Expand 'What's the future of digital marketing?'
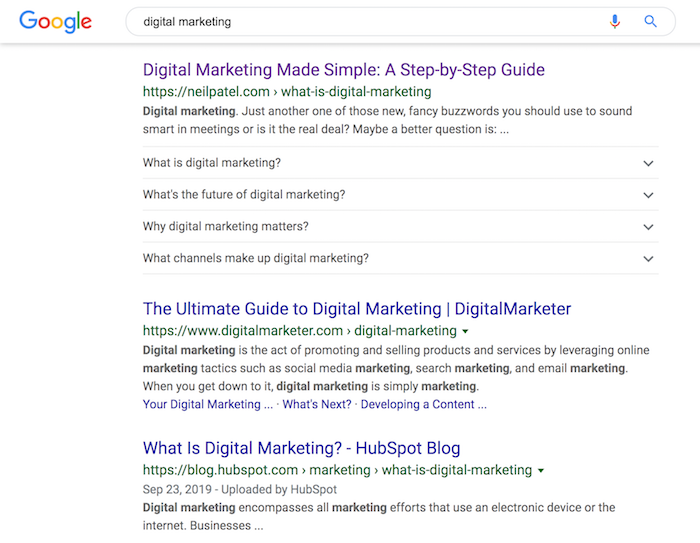This screenshot has width=700, height=543. [x=400, y=195]
